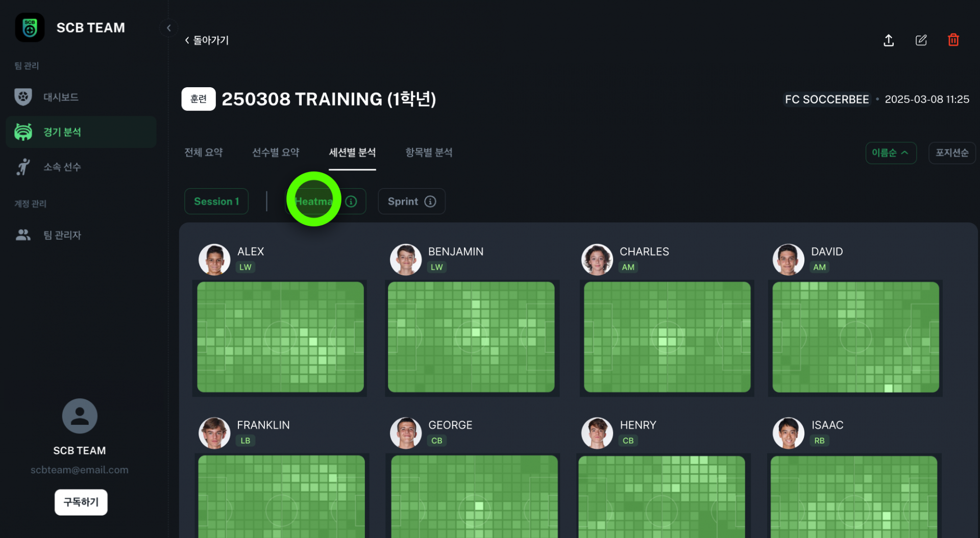Open GEORGE's heatmap pitch
Image resolution: width=980 pixels, height=538 pixels.
[x=474, y=497]
